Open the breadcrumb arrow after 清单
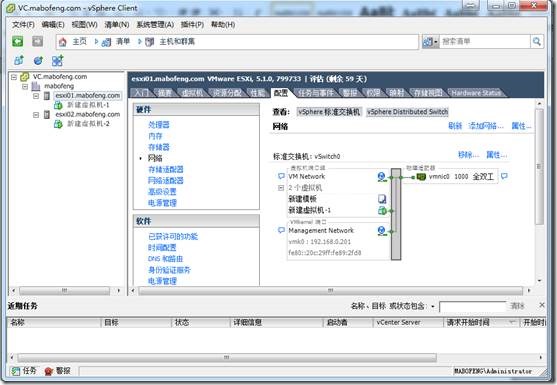The image size is (557, 385). (140, 42)
